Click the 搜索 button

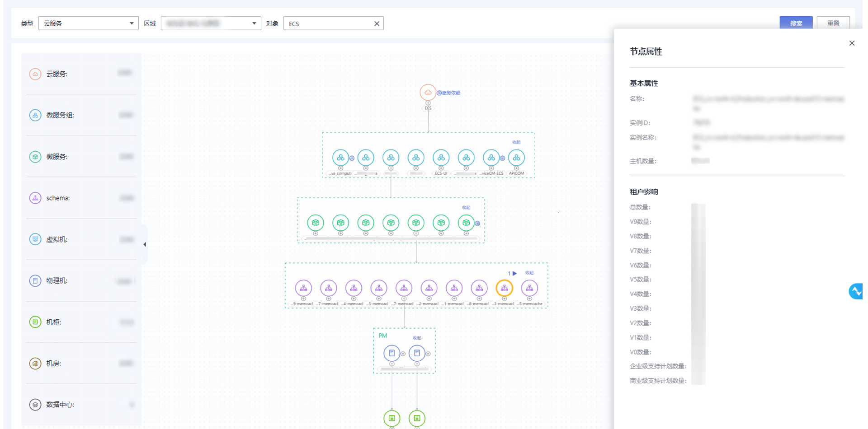pyautogui.click(x=796, y=23)
